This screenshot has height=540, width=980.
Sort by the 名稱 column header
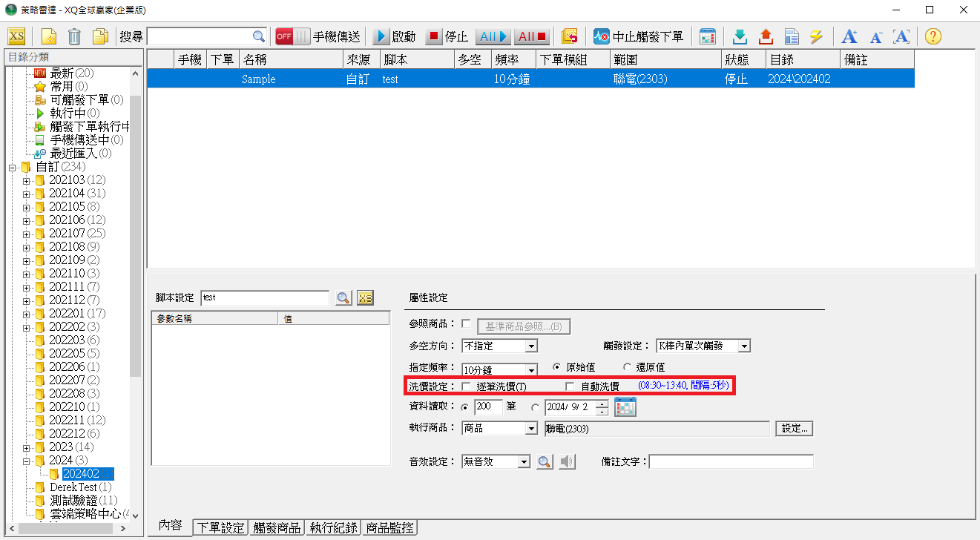pos(290,60)
